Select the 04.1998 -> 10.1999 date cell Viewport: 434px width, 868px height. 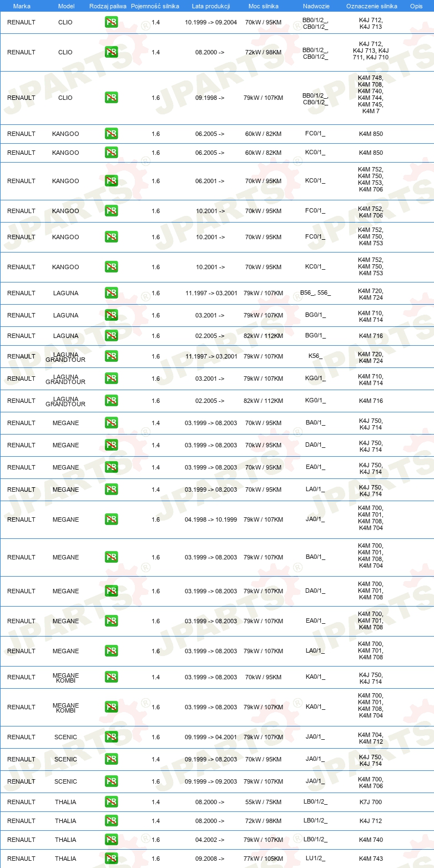coord(211,519)
